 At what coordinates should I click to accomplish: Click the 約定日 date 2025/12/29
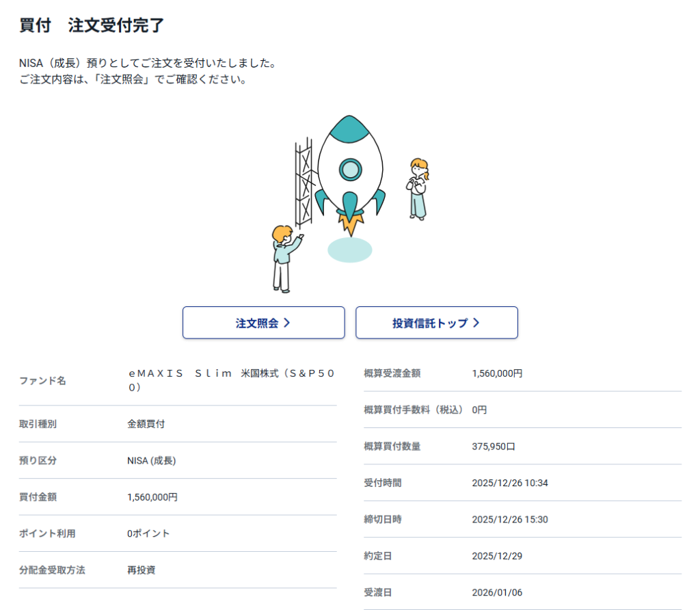pyautogui.click(x=497, y=556)
